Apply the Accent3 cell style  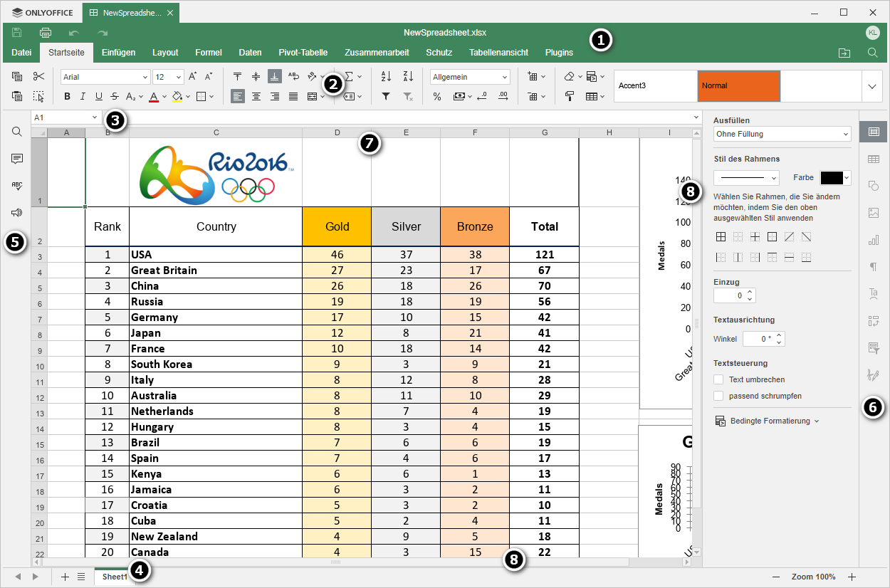(656, 86)
